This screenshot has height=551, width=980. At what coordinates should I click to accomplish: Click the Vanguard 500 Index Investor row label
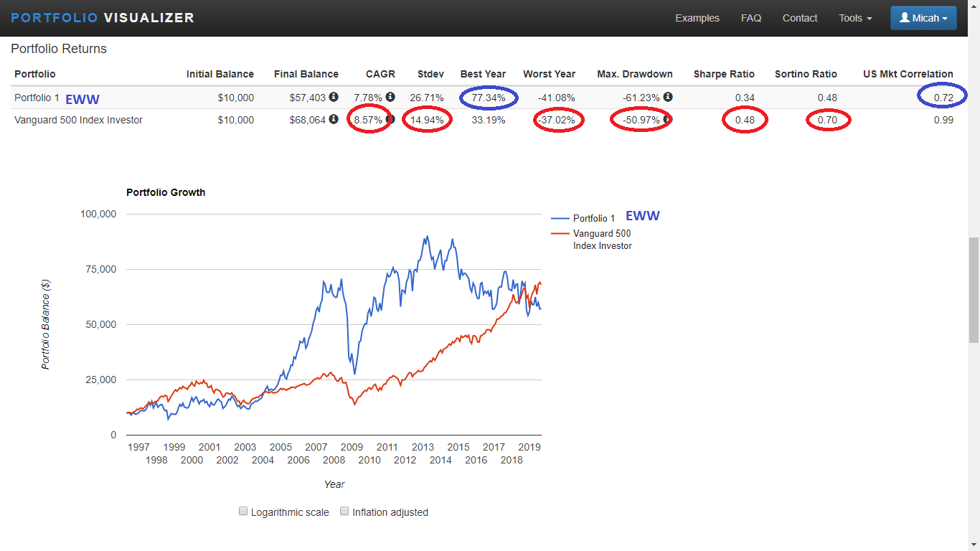[x=78, y=120]
